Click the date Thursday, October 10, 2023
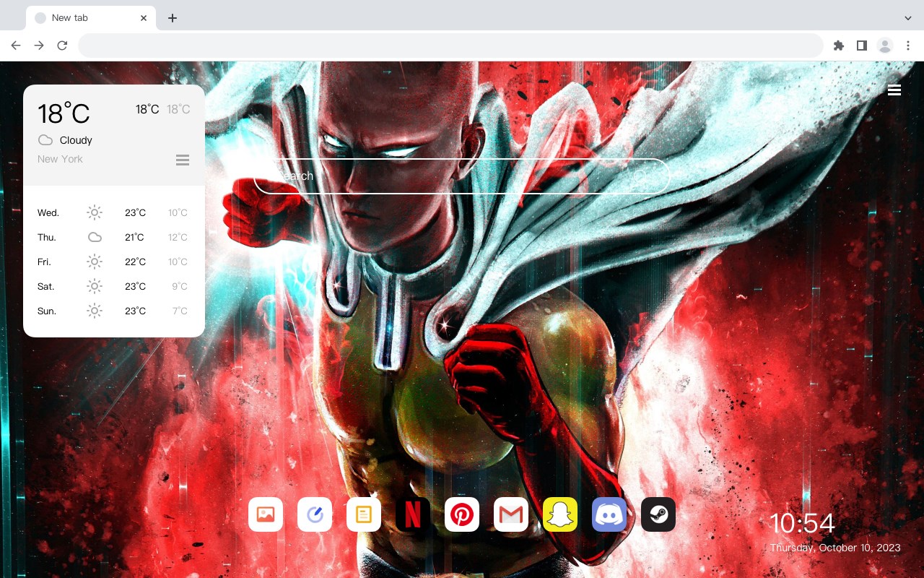The width and height of the screenshot is (924, 578). coord(835,548)
